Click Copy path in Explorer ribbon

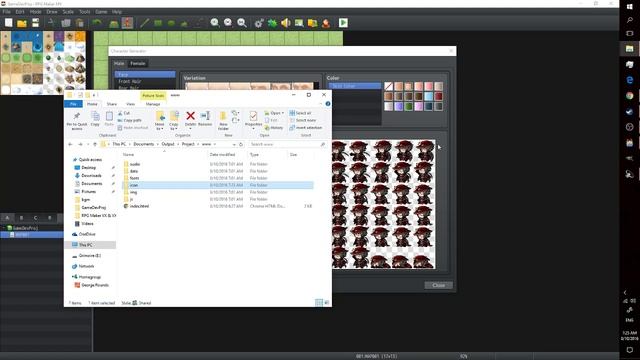(x=130, y=120)
